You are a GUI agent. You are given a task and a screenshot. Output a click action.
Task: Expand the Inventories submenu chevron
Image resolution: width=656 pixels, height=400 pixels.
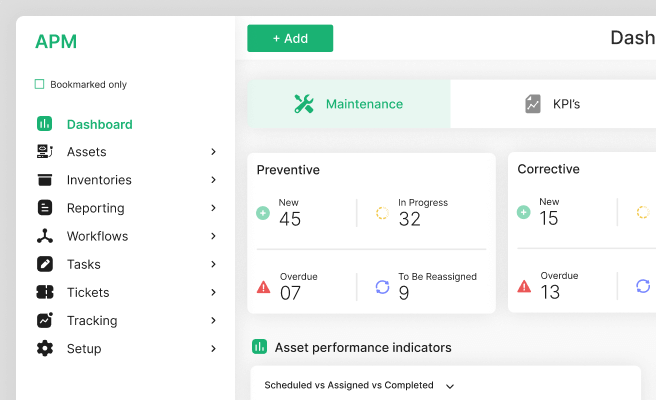coord(213,179)
